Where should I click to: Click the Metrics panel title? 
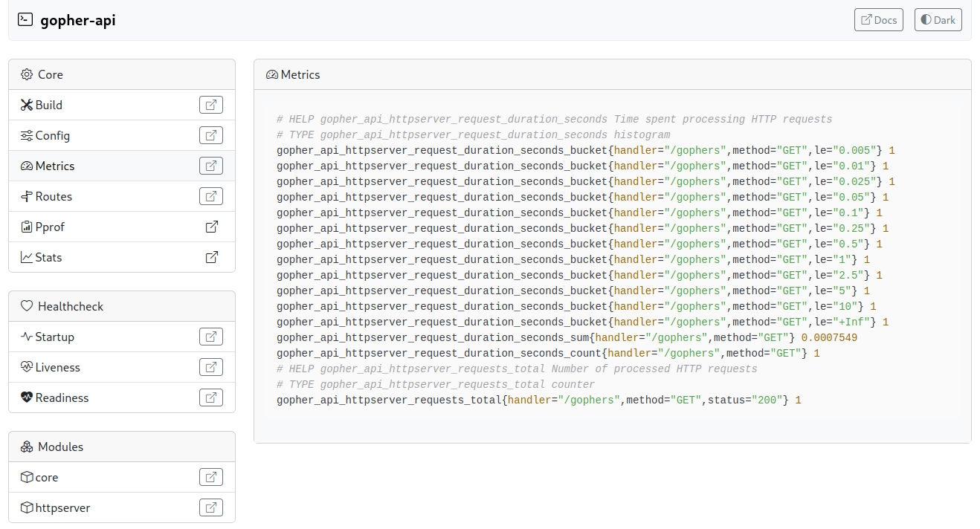click(x=300, y=74)
